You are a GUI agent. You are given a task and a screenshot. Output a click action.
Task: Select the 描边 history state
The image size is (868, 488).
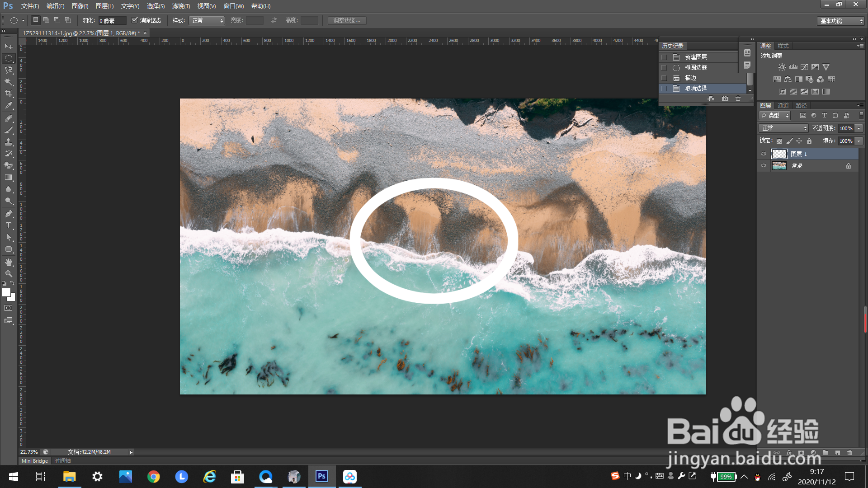tap(690, 78)
